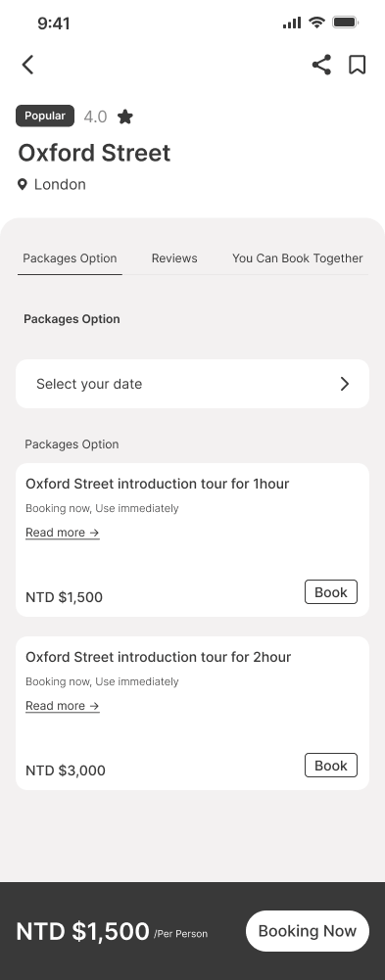Open the 2hour tour package card title
This screenshot has width=385, height=980.
tap(158, 657)
